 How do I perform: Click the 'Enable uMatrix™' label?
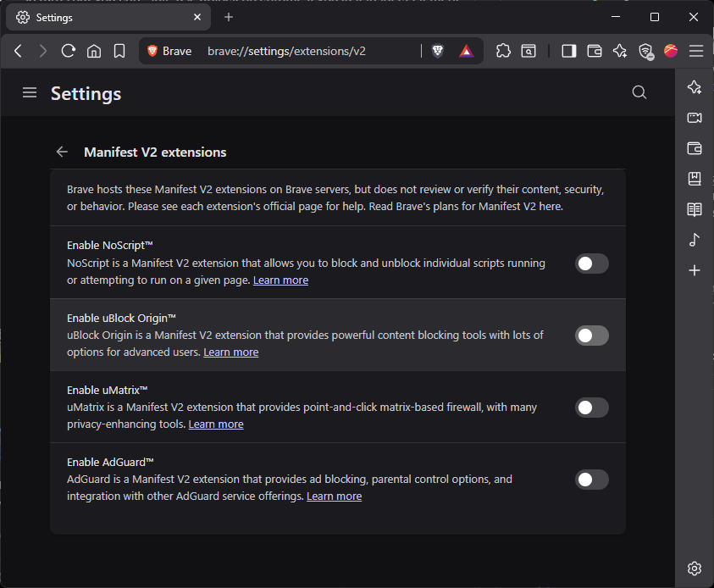(108, 391)
